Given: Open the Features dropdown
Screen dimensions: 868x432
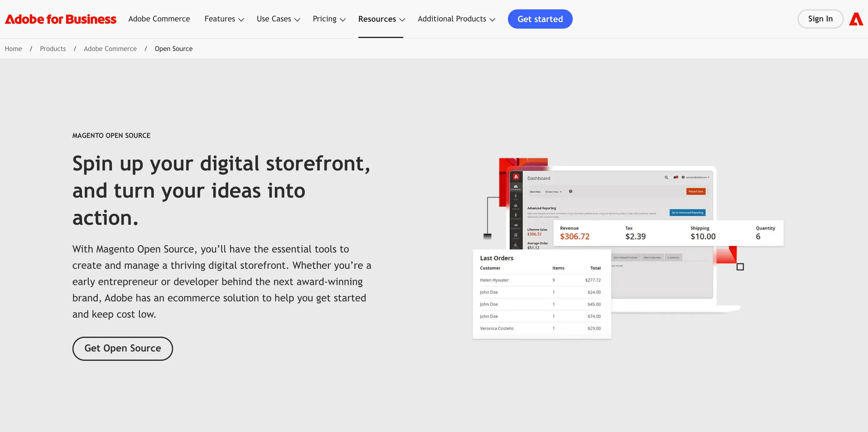Looking at the screenshot, I should tap(224, 19).
